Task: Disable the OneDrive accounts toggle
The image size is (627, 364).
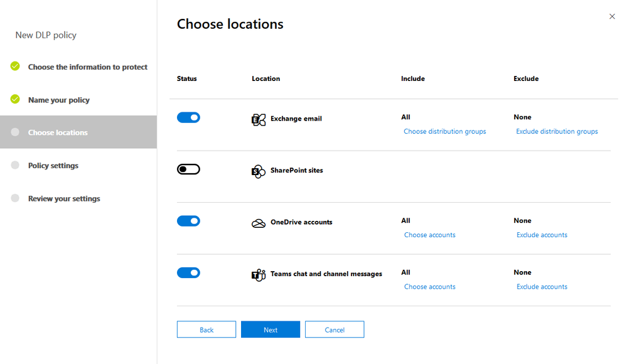Action: click(x=188, y=221)
